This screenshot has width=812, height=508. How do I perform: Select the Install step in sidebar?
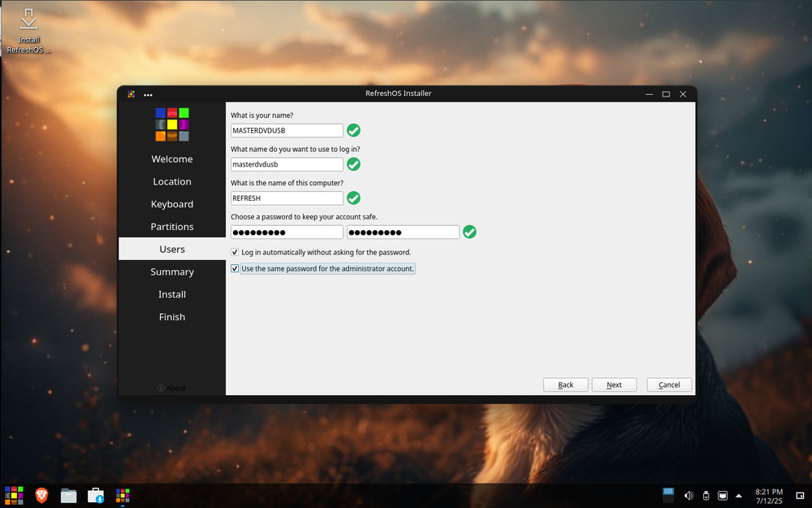coord(172,294)
